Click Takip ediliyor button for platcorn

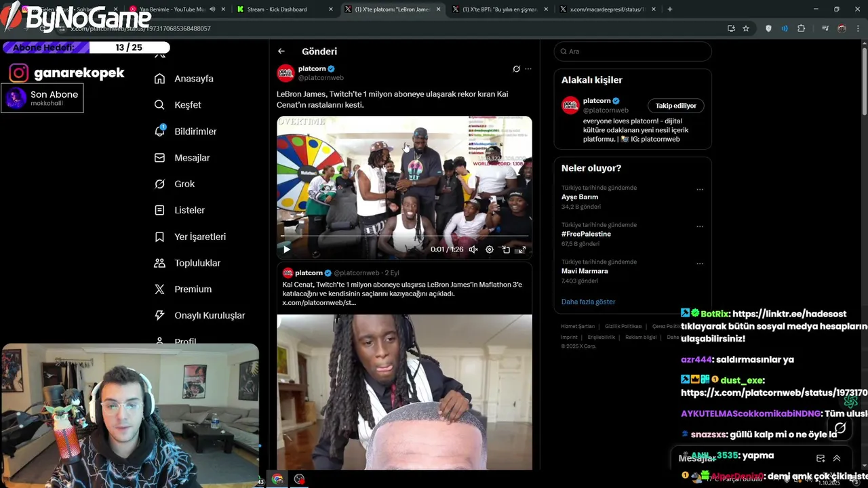[675, 106]
